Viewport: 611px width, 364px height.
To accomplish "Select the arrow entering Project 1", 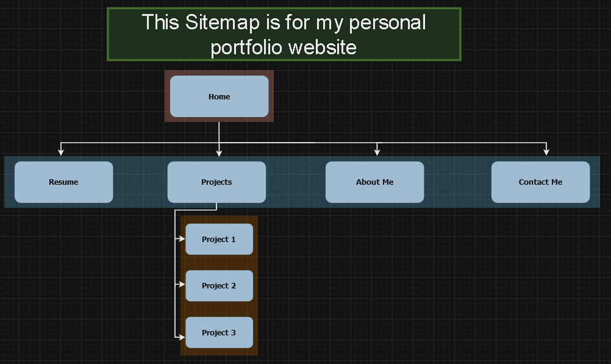I will pyautogui.click(x=181, y=239).
